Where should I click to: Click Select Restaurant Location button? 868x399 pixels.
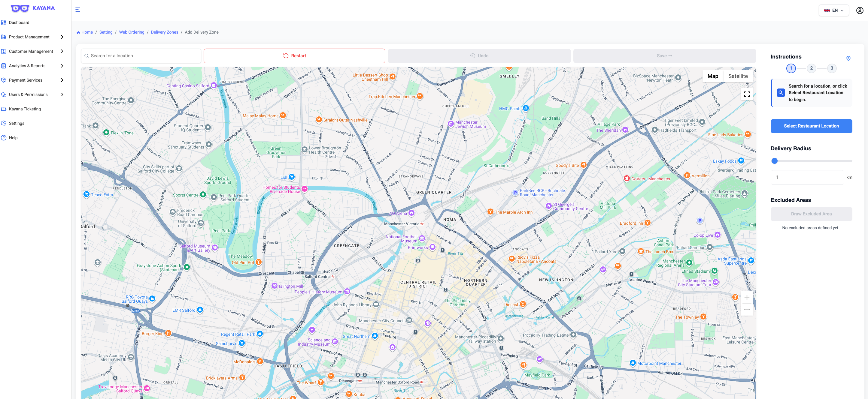point(811,126)
